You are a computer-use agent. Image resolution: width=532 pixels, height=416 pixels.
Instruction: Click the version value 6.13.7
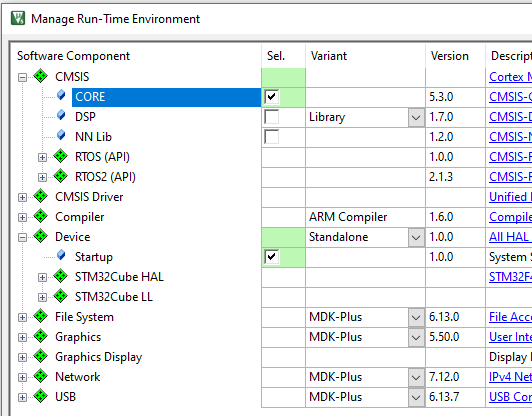[443, 397]
